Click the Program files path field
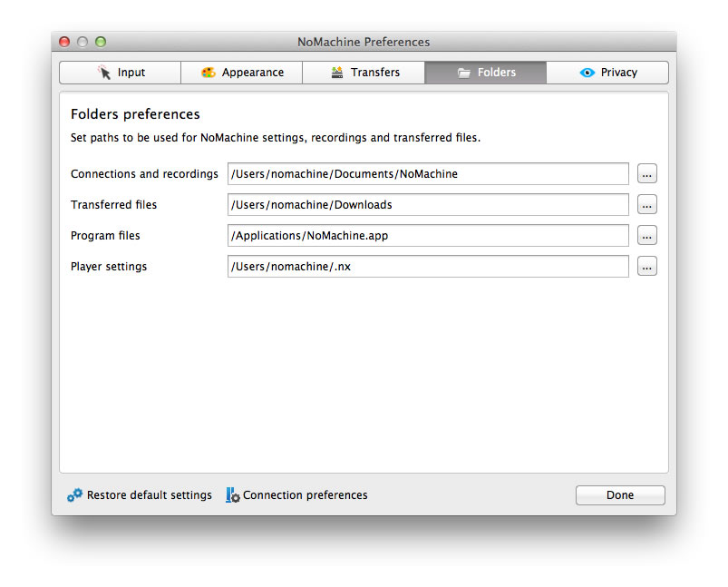This screenshot has height=587, width=728. tap(428, 236)
